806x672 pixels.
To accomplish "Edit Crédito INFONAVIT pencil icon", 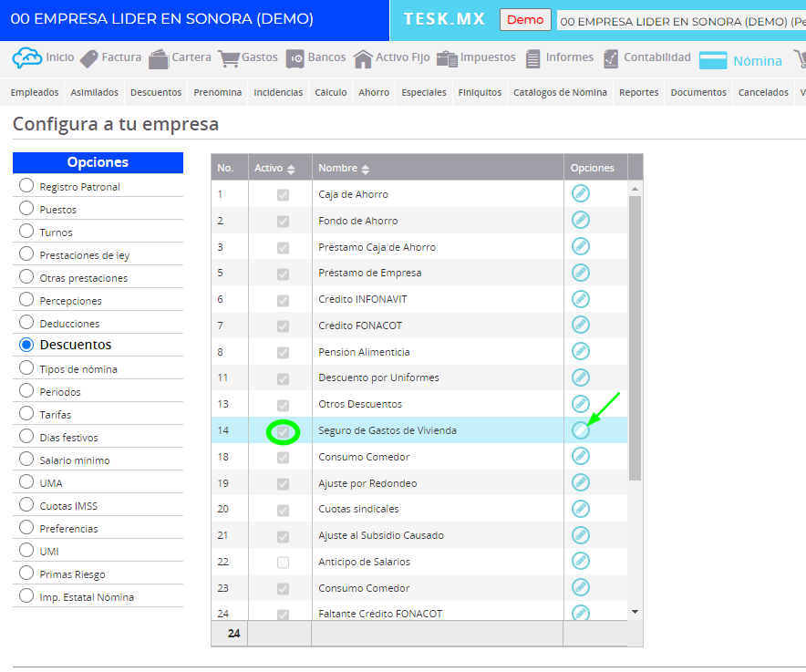I will pos(581,299).
